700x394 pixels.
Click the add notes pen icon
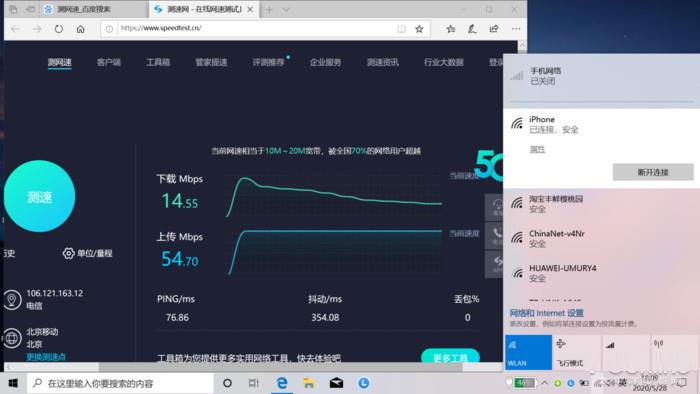pos(472,29)
